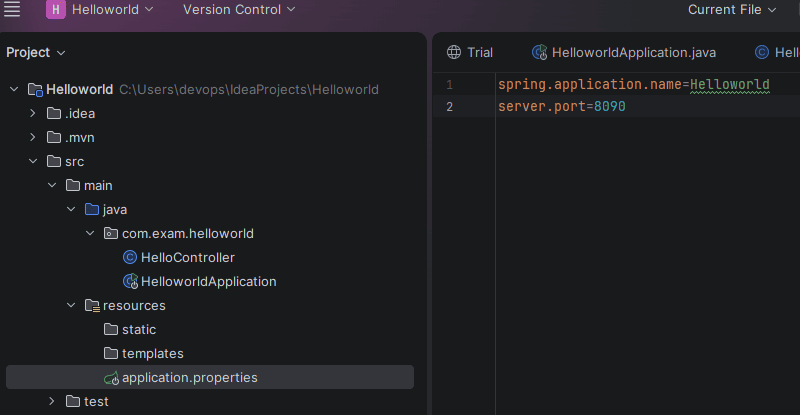This screenshot has width=800, height=415.
Task: Click the templates folder icon
Action: coord(111,353)
